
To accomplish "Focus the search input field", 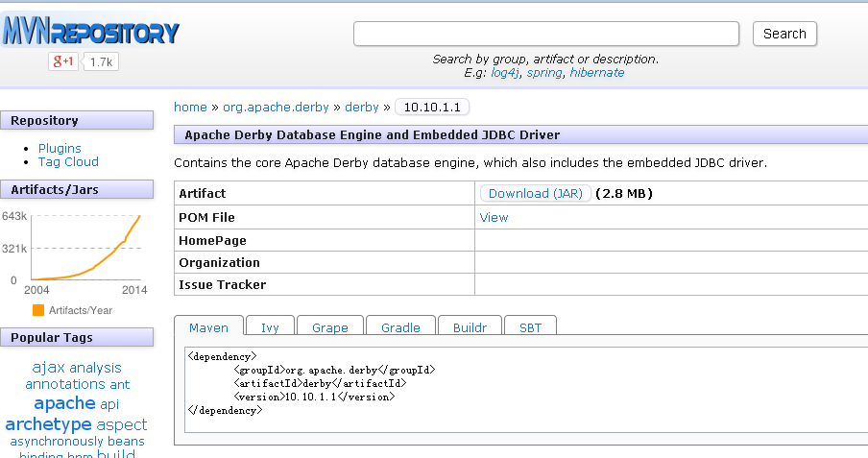I will (x=545, y=34).
